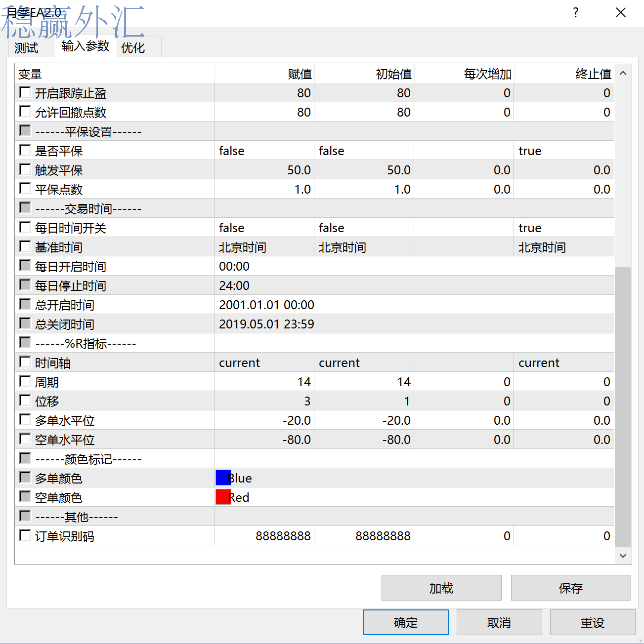
Task: Click the 终止值 column header
Action: pos(564,74)
